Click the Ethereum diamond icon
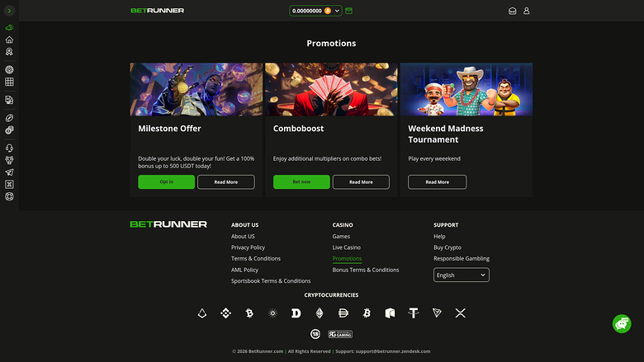This screenshot has height=362, width=644. [320, 313]
